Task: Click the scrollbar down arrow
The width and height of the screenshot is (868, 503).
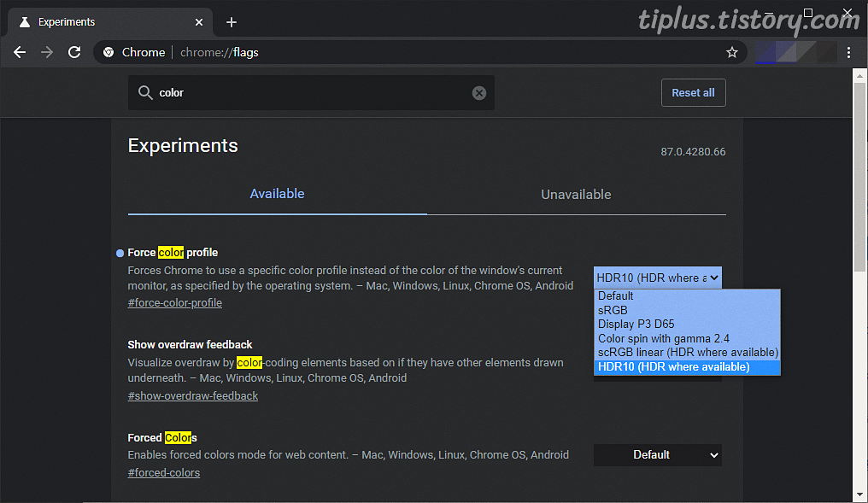Action: (x=859, y=494)
